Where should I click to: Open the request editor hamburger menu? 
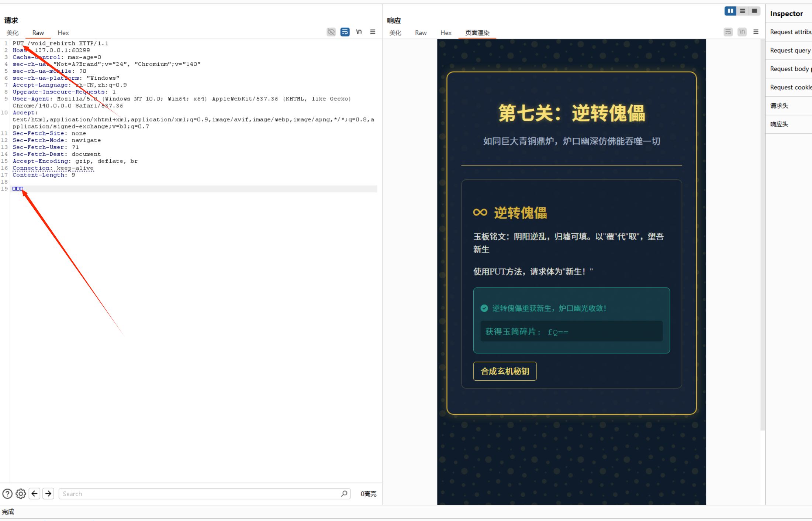[x=373, y=32]
